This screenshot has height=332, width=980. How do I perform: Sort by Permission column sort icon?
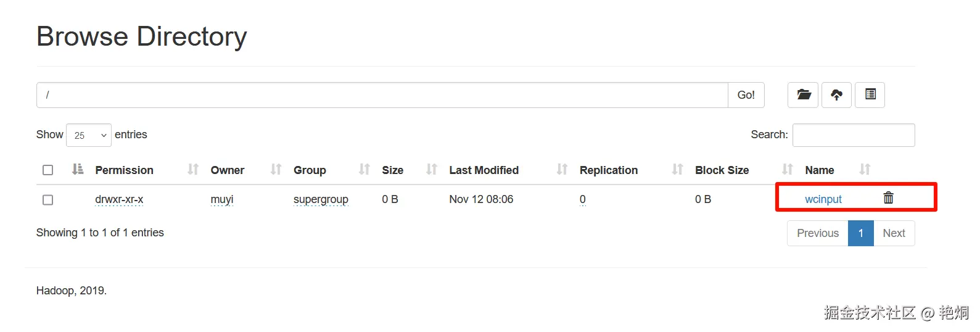tap(78, 170)
